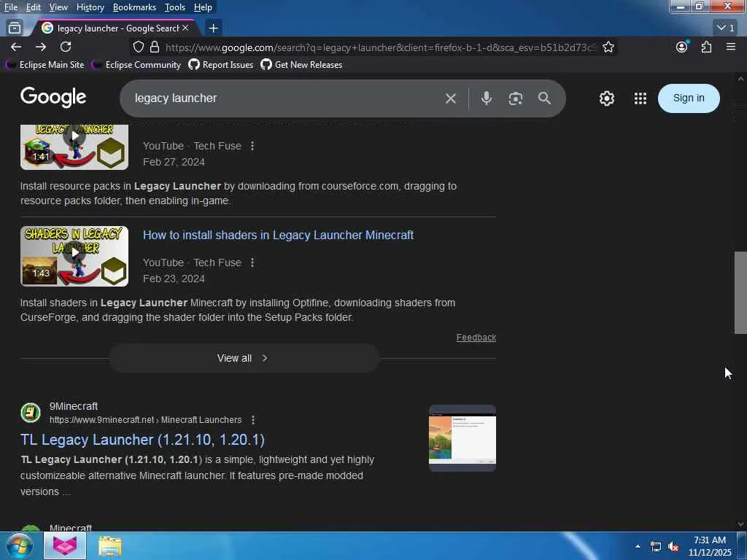Open the 9Minecraft result options menu
Viewport: 747px width, 560px height.
253,419
